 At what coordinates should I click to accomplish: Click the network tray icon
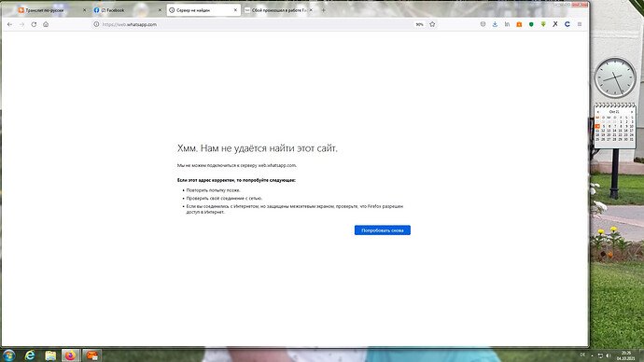click(600, 355)
